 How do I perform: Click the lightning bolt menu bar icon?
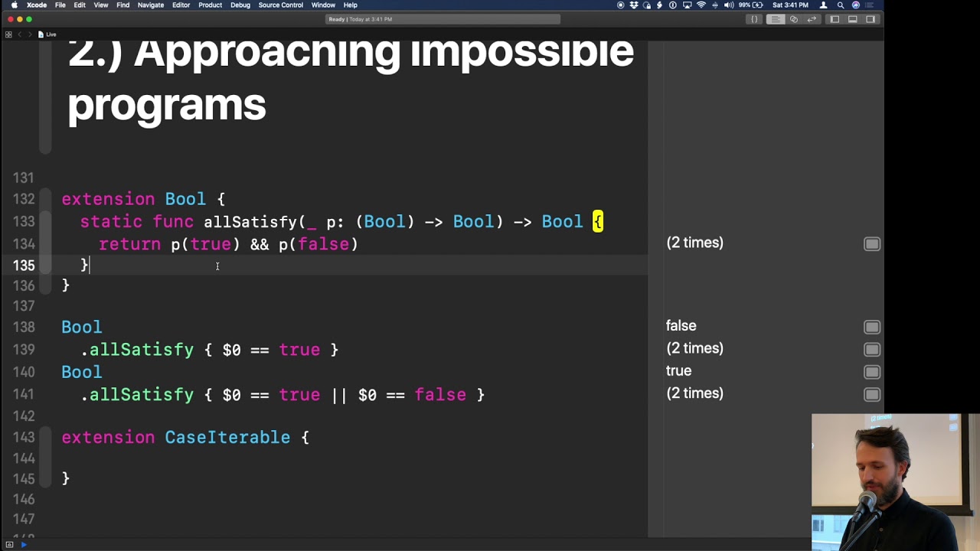(660, 5)
